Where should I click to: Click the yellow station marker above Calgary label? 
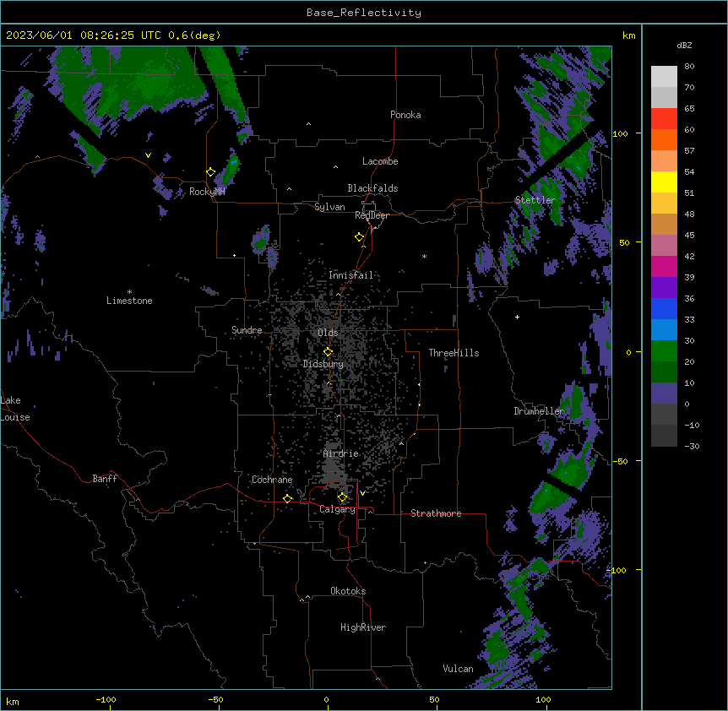click(342, 497)
